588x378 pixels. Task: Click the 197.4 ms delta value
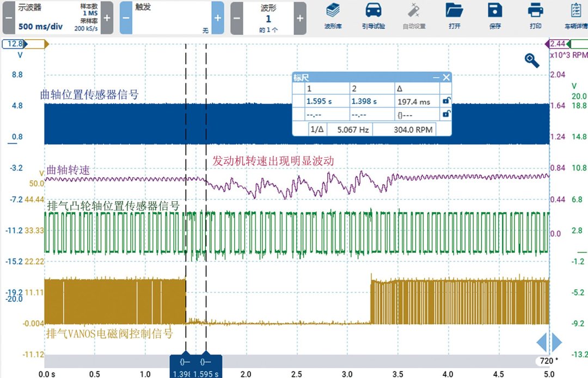pos(414,102)
